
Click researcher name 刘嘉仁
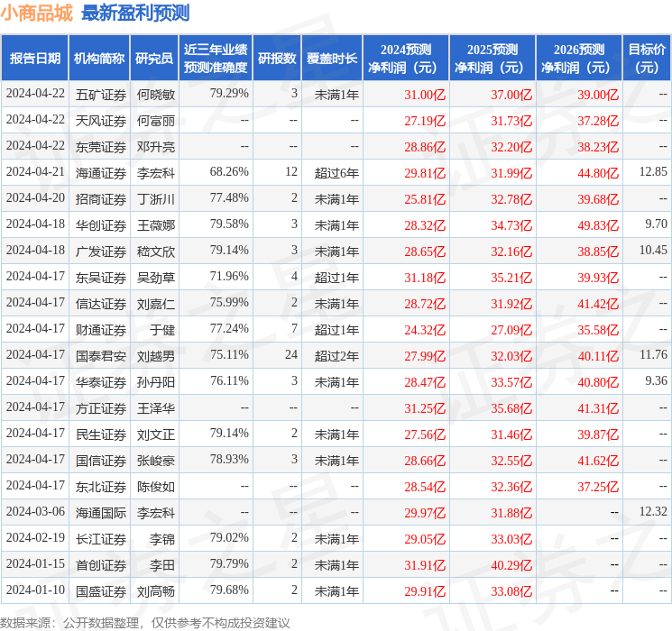156,304
